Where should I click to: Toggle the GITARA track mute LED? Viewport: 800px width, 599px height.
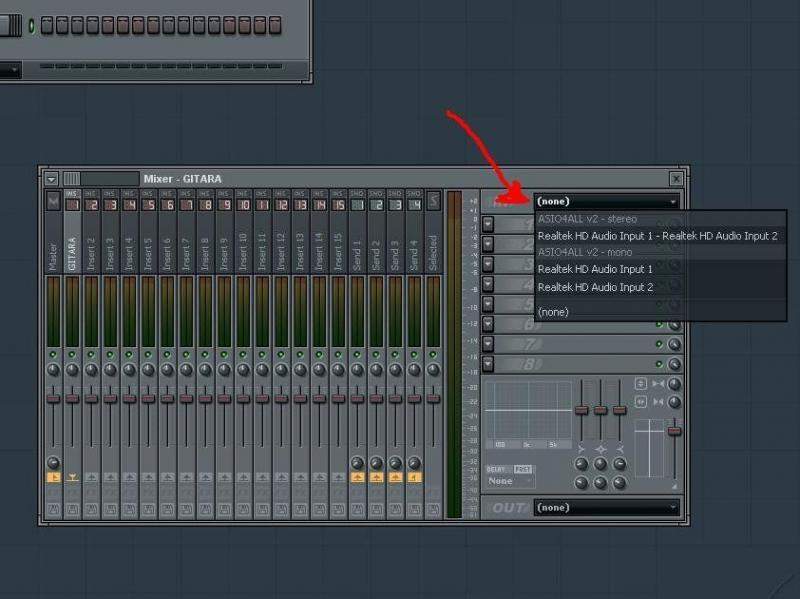pyautogui.click(x=72, y=354)
